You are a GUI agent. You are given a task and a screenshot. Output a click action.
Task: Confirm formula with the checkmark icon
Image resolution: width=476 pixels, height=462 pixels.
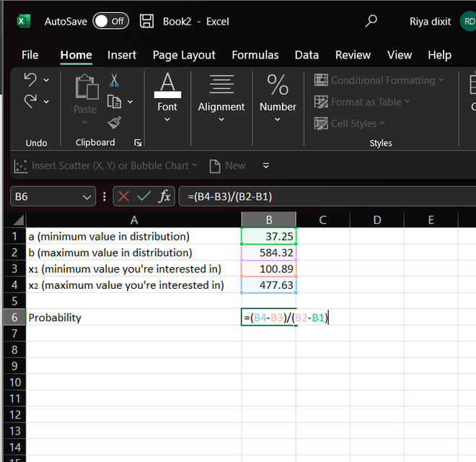(144, 196)
